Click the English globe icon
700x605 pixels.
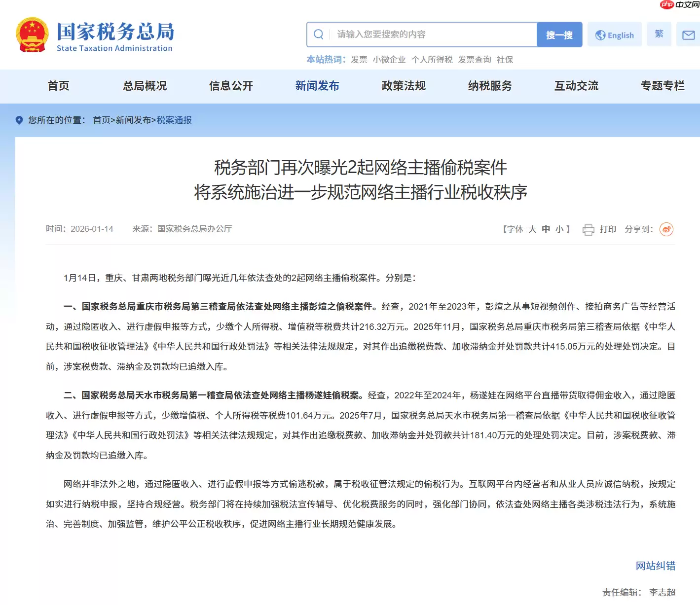(x=600, y=35)
